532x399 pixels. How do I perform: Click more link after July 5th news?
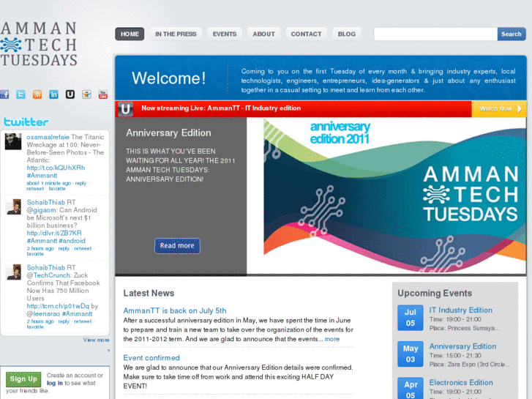332,339
